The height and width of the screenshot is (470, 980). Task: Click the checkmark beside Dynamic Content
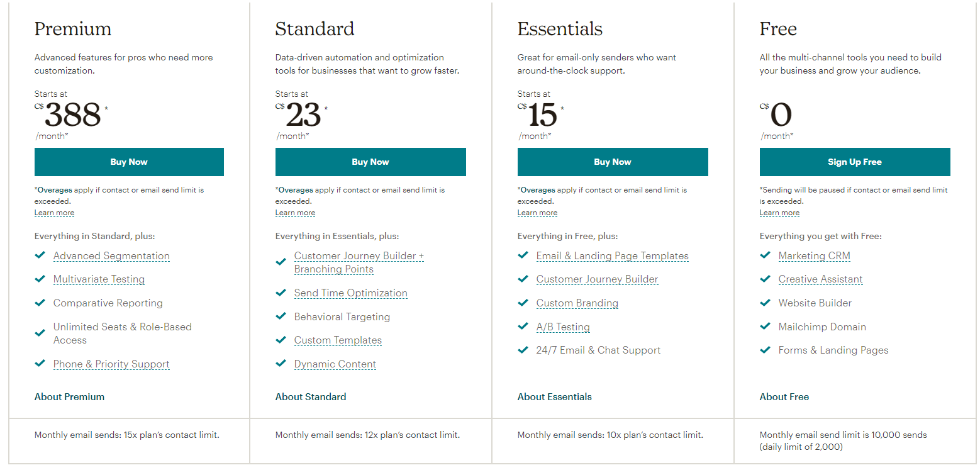[281, 364]
